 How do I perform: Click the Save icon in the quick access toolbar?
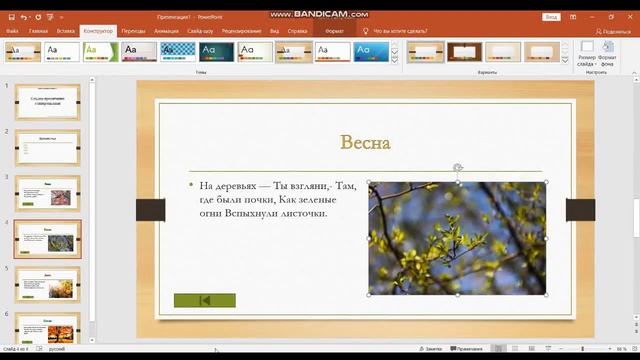coord(11,17)
